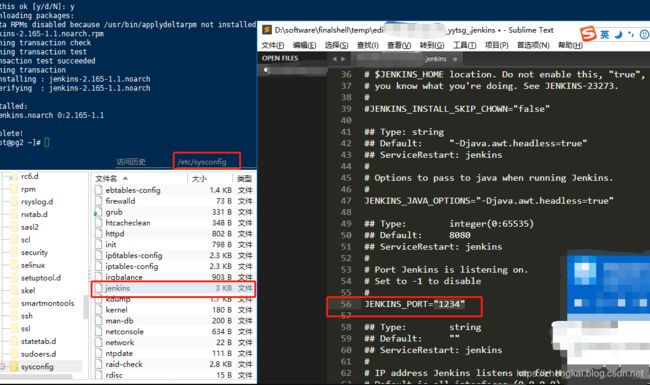Collapse the sysconfig folder tree expander
650x385 pixels.
[x=3, y=367]
